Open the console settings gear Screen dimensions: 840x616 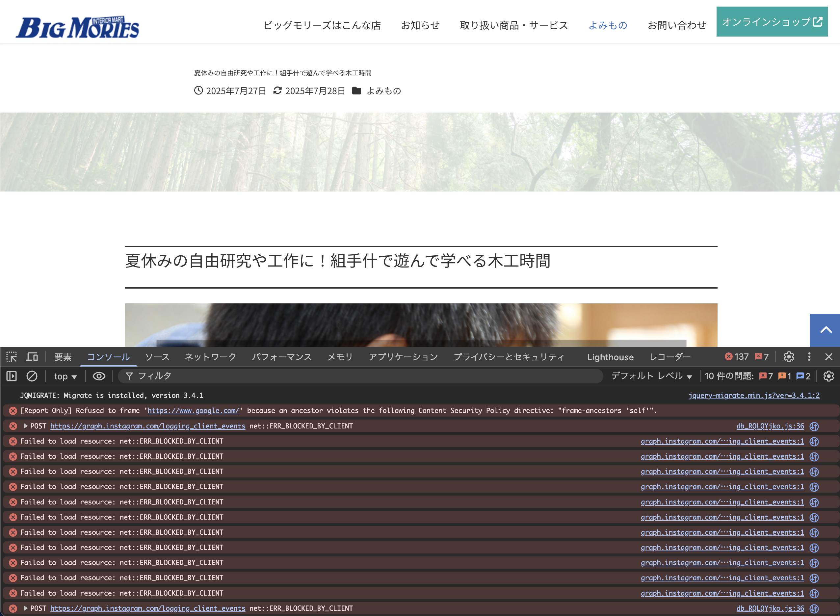pyautogui.click(x=828, y=376)
